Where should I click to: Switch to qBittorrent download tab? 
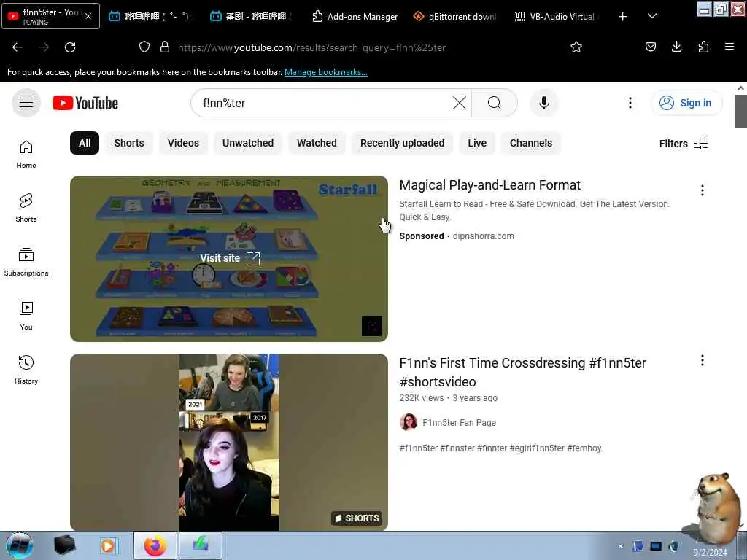(x=454, y=17)
